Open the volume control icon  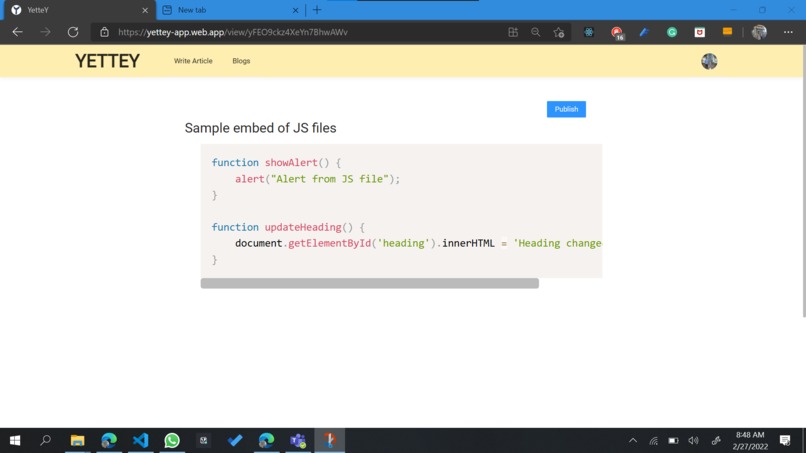pos(693,441)
